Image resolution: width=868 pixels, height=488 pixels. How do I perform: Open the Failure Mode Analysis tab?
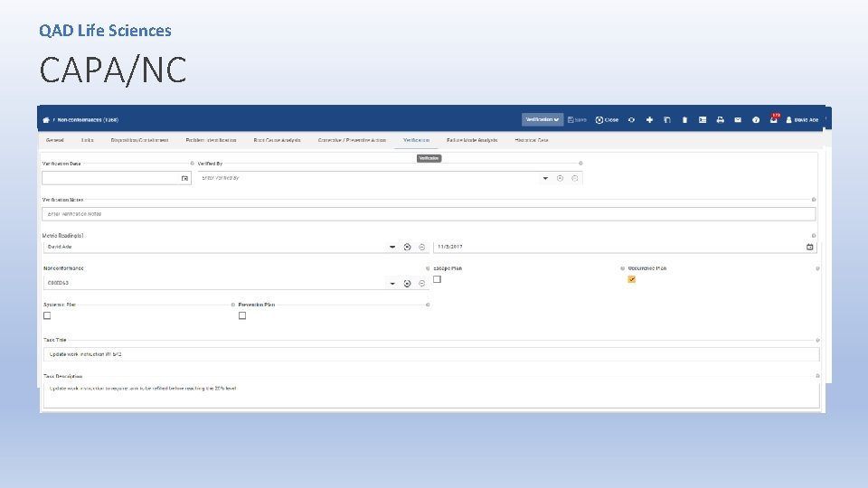(x=472, y=141)
